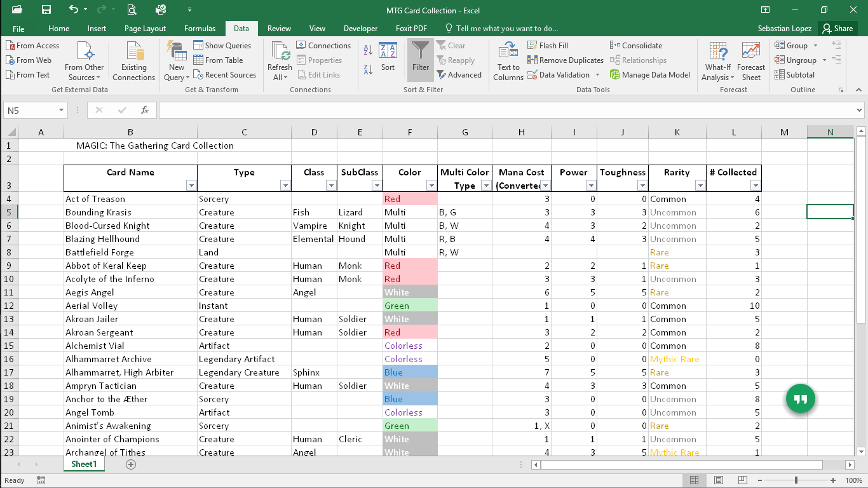
Task: Open the Card Name filter dropdown
Action: [x=191, y=186]
